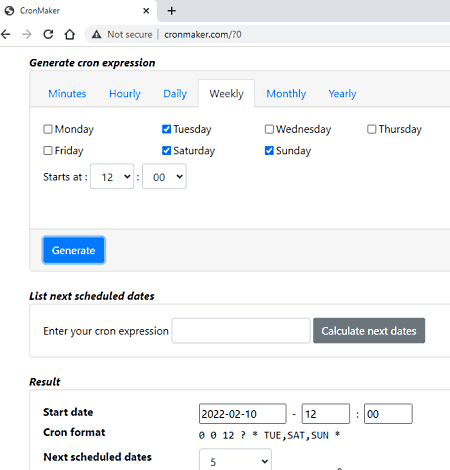
Task: Click the Calculate next dates button
Action: 369,331
